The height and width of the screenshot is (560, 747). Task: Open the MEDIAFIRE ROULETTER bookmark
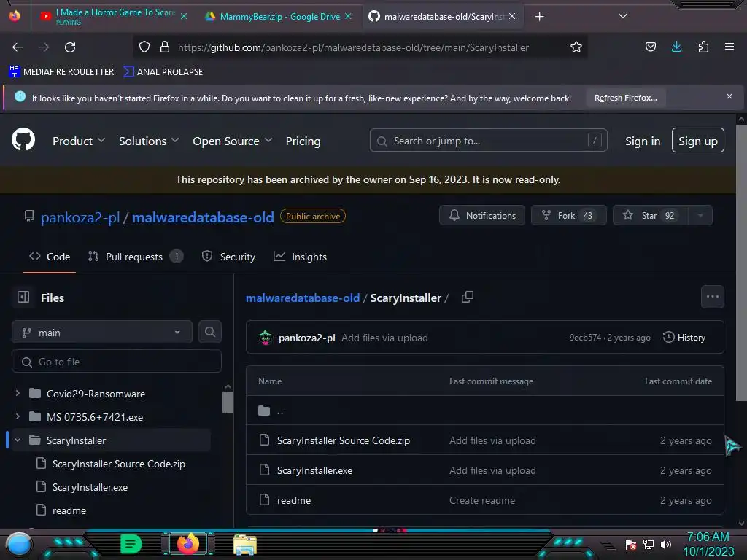61,71
